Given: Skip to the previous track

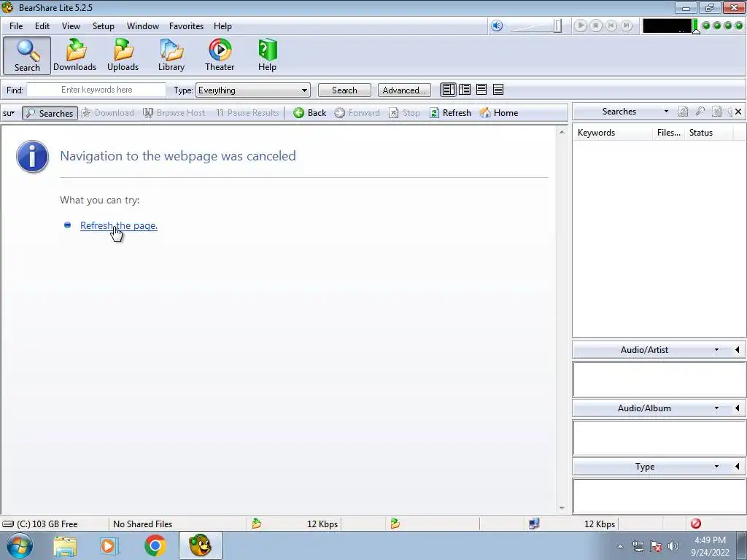Looking at the screenshot, I should point(611,26).
